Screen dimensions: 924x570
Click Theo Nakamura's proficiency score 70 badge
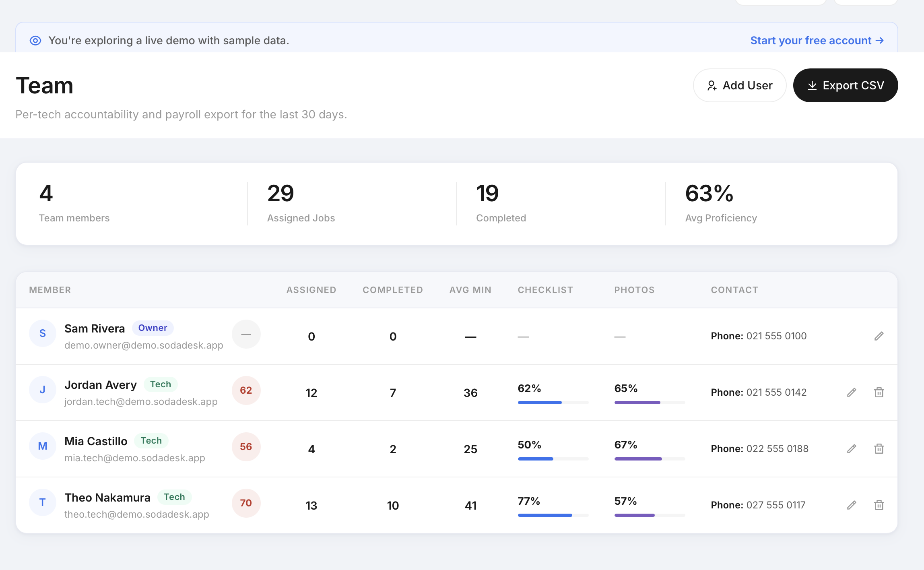pos(246,503)
